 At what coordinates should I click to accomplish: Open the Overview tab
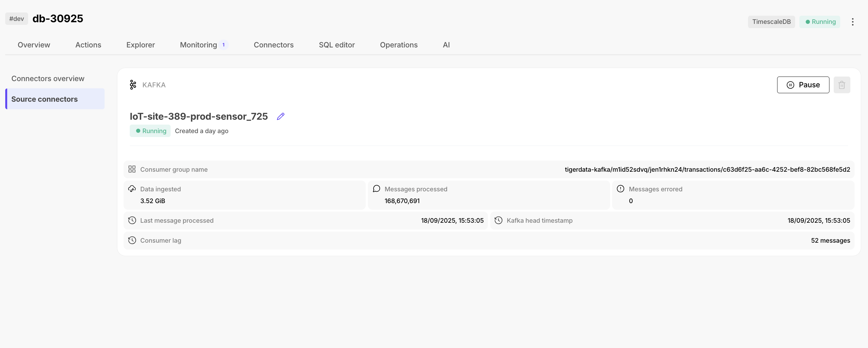click(x=34, y=45)
